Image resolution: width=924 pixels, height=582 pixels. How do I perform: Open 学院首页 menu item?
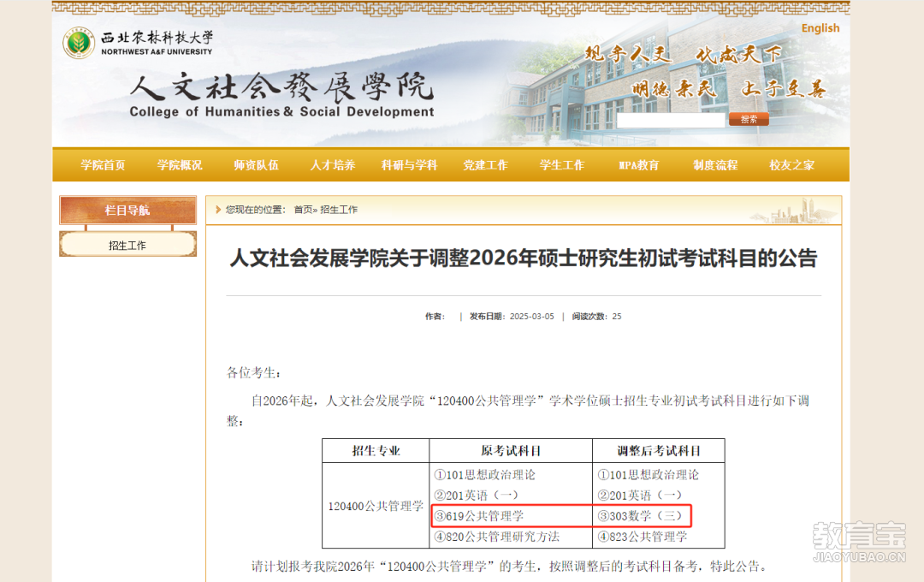tap(104, 165)
